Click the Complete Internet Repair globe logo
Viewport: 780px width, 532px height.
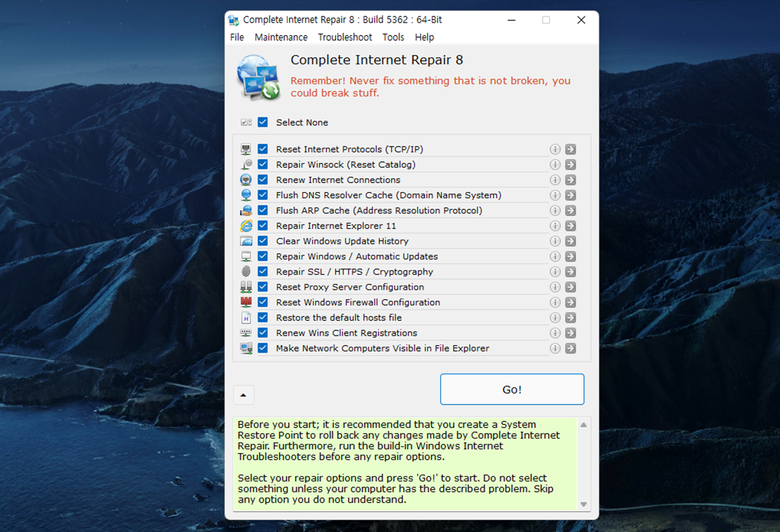click(259, 77)
